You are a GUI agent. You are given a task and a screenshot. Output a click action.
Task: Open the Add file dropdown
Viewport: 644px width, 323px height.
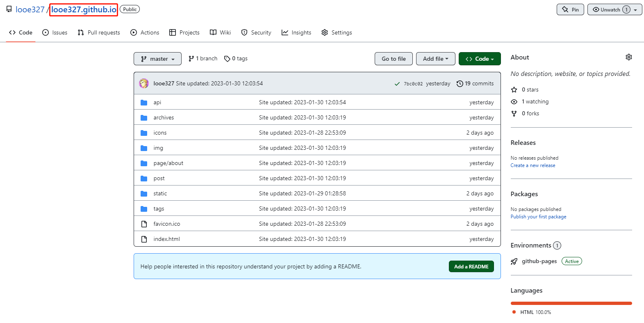435,59
